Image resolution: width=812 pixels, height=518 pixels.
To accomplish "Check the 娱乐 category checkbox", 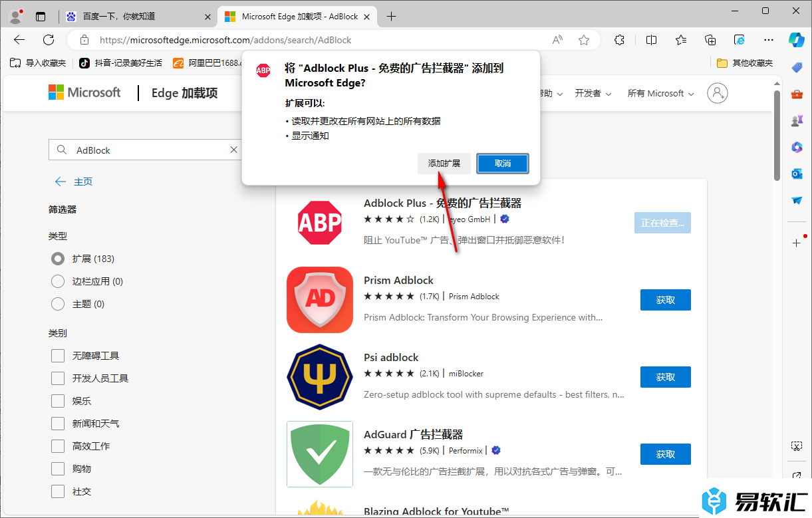I will click(58, 401).
